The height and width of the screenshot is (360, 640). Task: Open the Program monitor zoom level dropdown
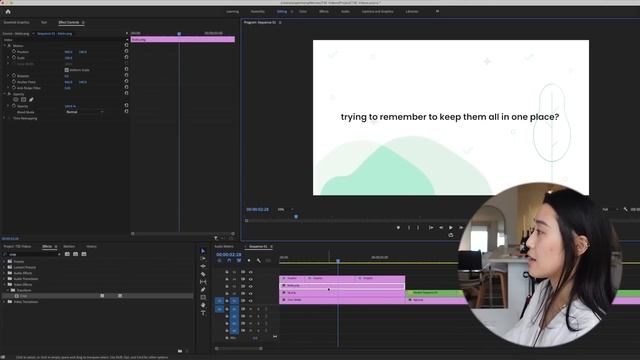click(285, 209)
